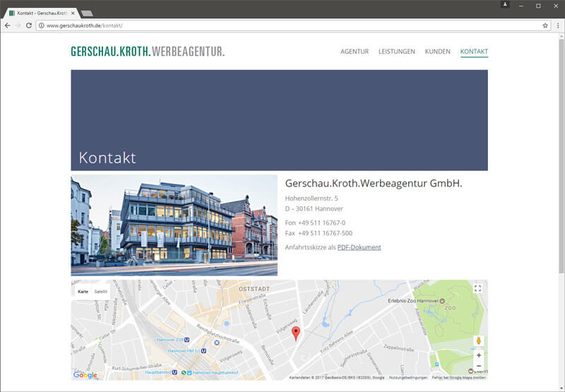Zoom out on the map with minus
This screenshot has width=565, height=392.
(x=479, y=366)
